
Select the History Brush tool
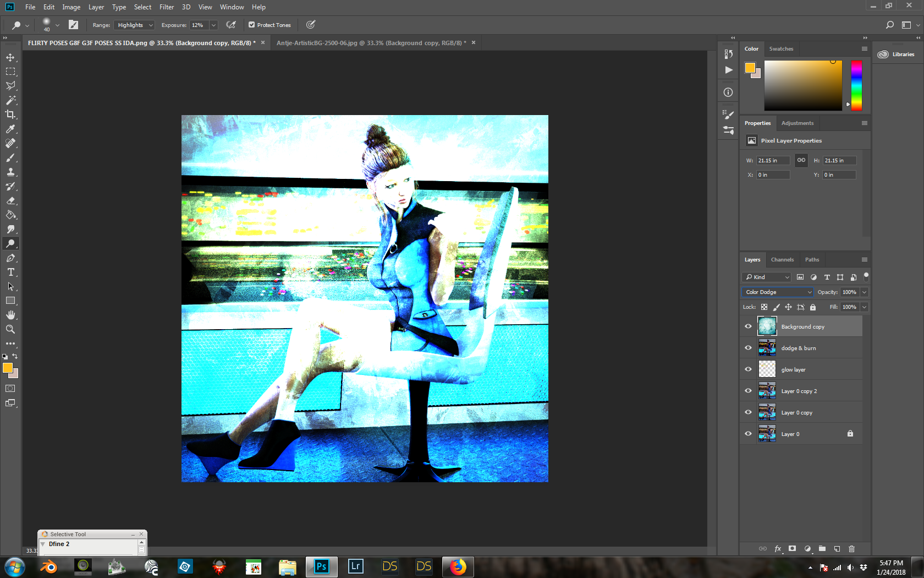[x=10, y=186]
